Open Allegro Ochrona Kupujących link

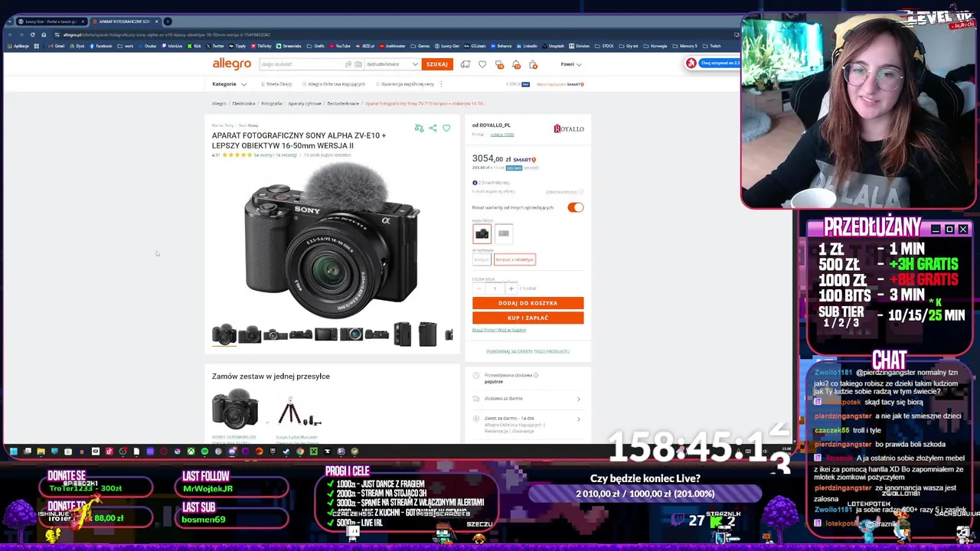coord(335,84)
